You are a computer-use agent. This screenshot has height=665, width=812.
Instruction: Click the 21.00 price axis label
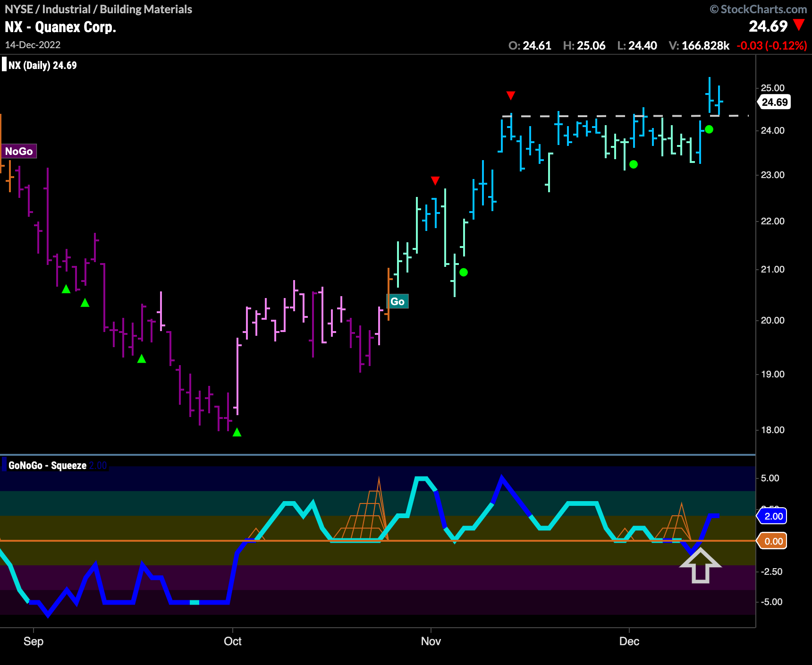click(772, 269)
